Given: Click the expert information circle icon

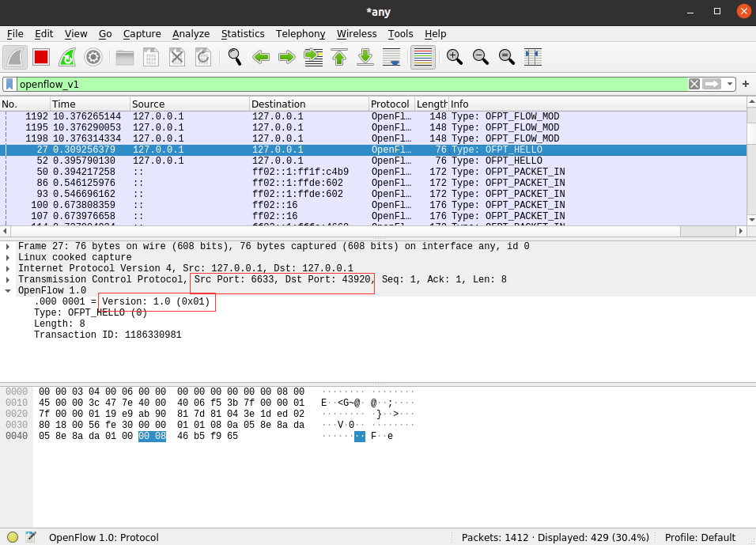Looking at the screenshot, I should pyautogui.click(x=13, y=537).
